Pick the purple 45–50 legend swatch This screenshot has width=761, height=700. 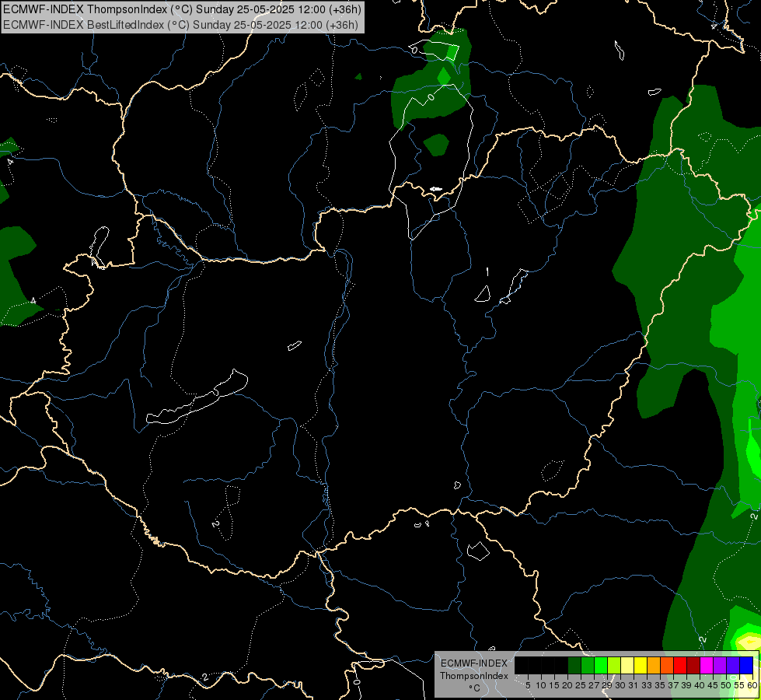720,665
